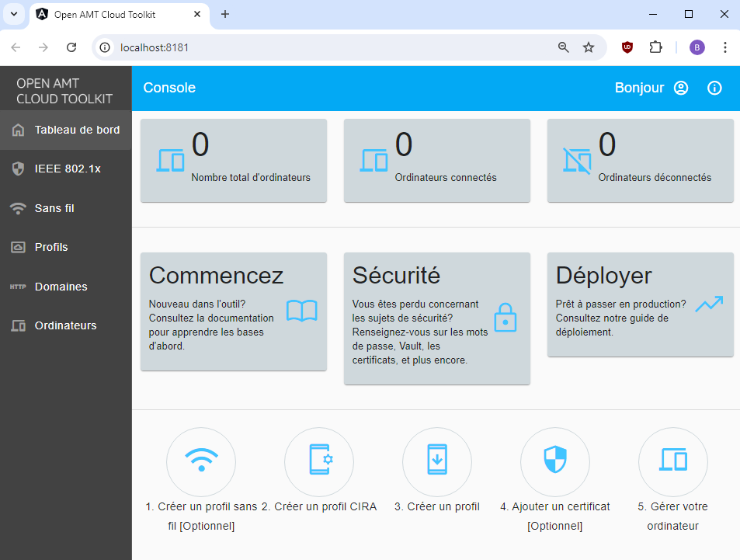Select the Sans fil wireless icon
This screenshot has width=740, height=560.
[19, 208]
